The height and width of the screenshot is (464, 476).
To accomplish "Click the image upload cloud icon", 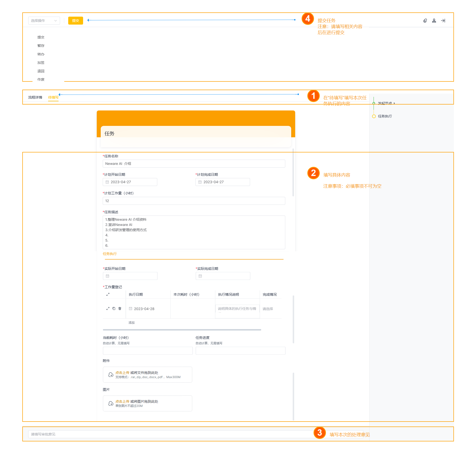I will [x=111, y=403].
